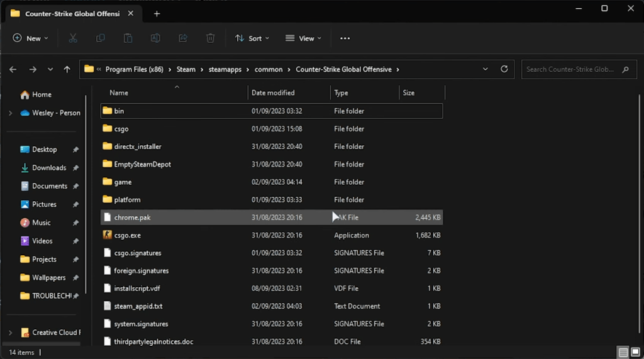The width and height of the screenshot is (644, 359).
Task: Go up one folder level
Action: (x=67, y=69)
